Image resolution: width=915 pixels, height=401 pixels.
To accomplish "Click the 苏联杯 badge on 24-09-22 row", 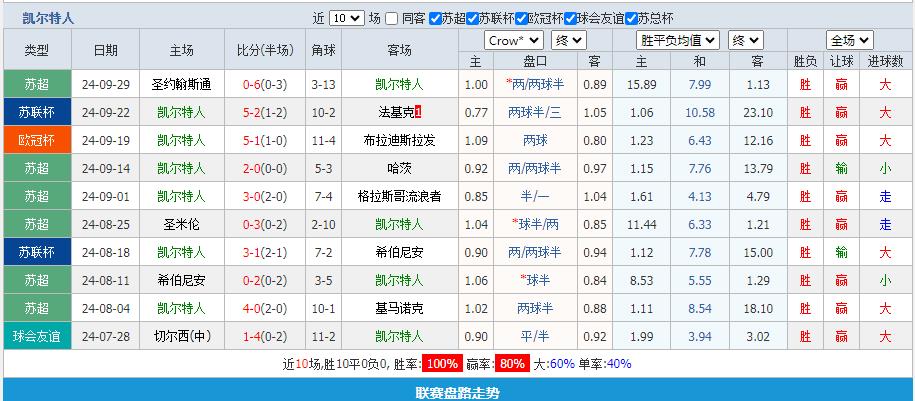I will click(37, 112).
